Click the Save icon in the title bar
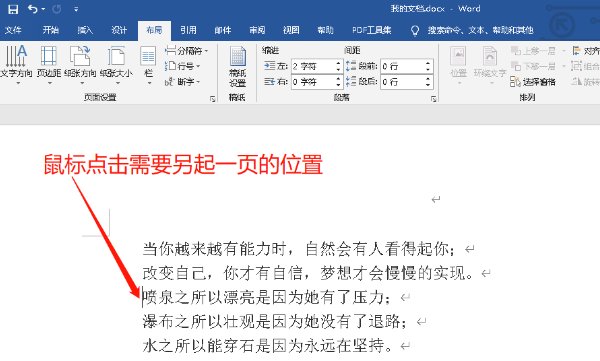 (13, 9)
